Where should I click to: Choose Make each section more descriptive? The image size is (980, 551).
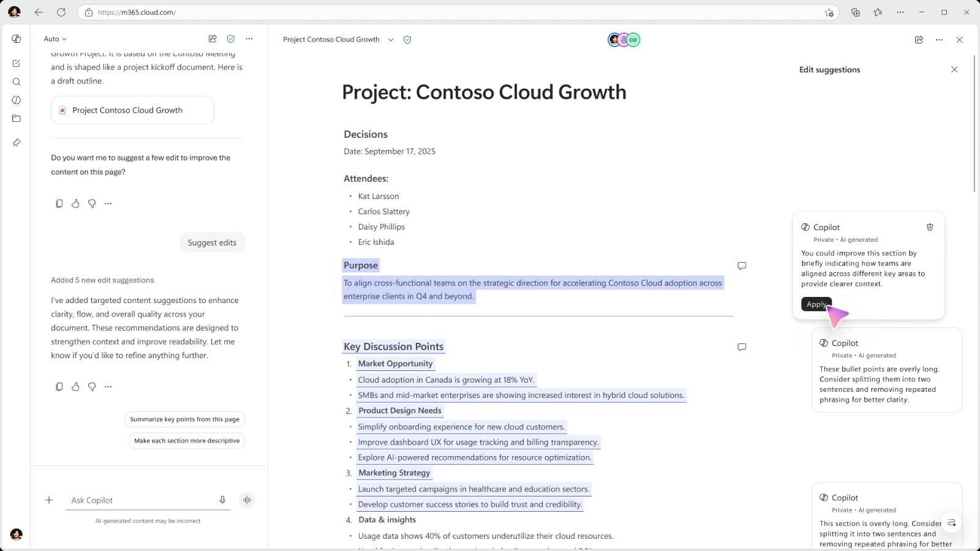[x=187, y=441]
